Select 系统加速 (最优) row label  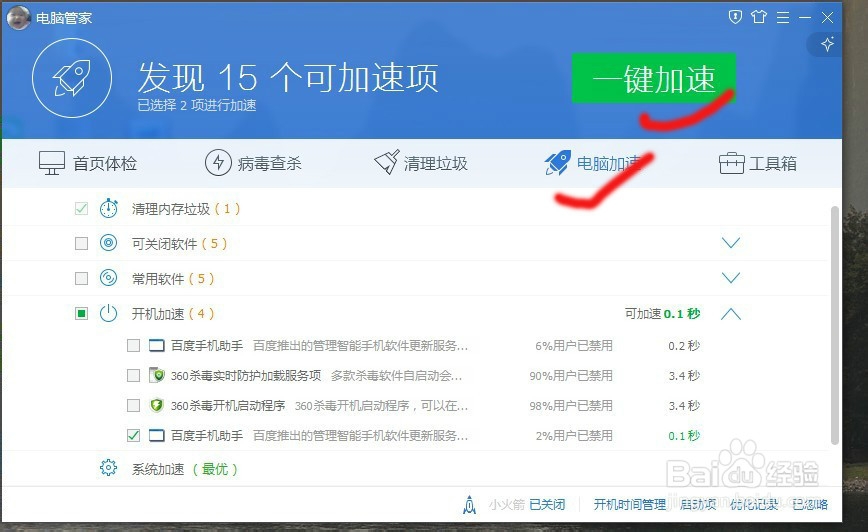(184, 469)
